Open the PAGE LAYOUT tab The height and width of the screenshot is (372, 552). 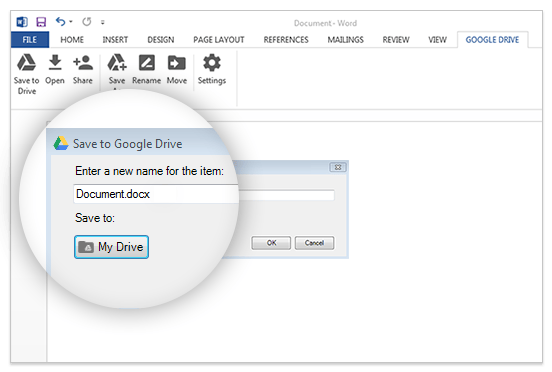coord(219,40)
